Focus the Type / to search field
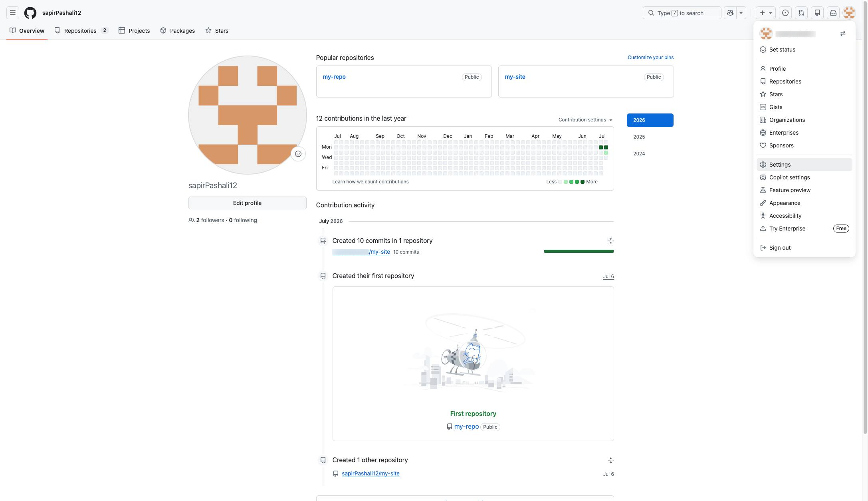Viewport: 868px width, 501px height. (x=682, y=13)
